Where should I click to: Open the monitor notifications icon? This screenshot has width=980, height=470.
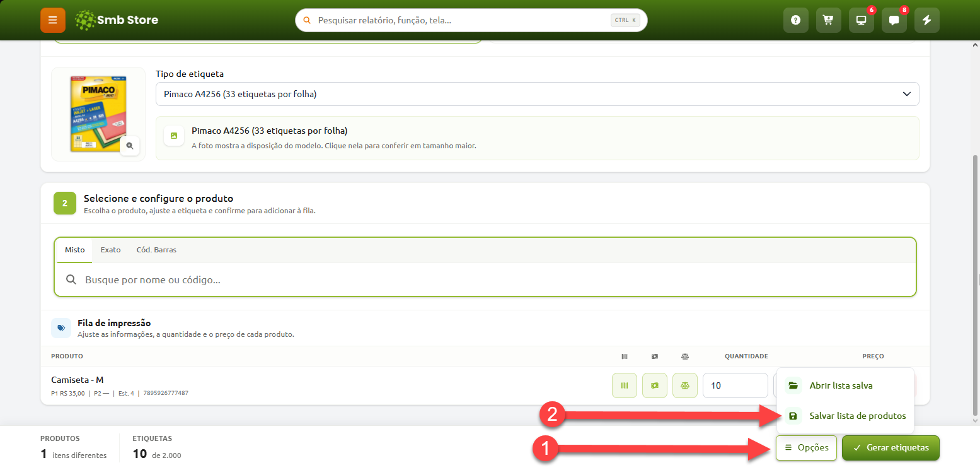861,20
